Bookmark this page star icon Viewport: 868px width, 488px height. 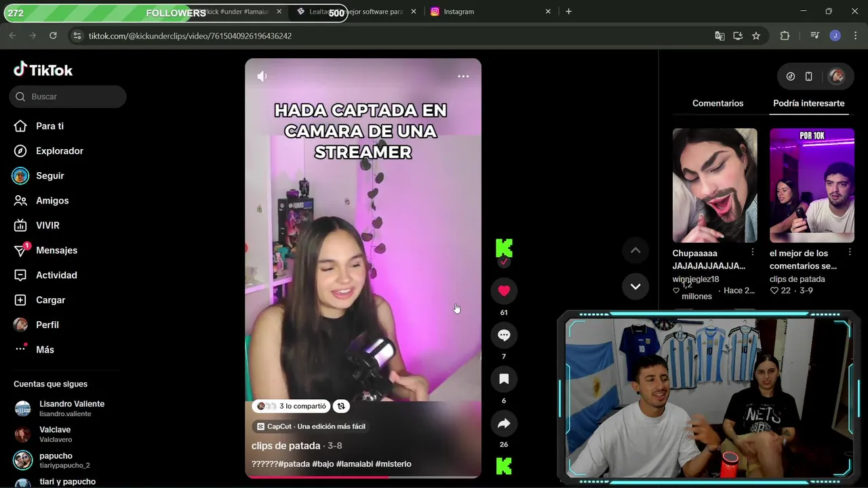(x=756, y=36)
